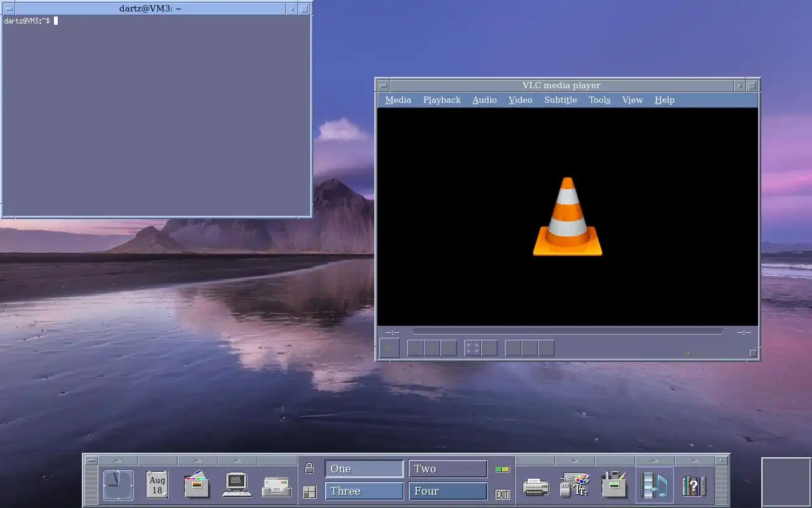Click the lock screen padlock icon
The height and width of the screenshot is (508, 812).
coord(309,469)
